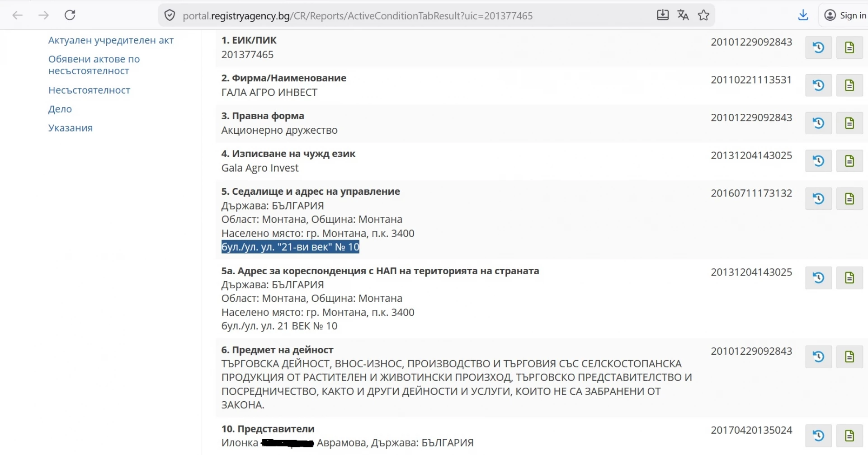Reload the page with the refresh icon
The height and width of the screenshot is (455, 868).
70,15
